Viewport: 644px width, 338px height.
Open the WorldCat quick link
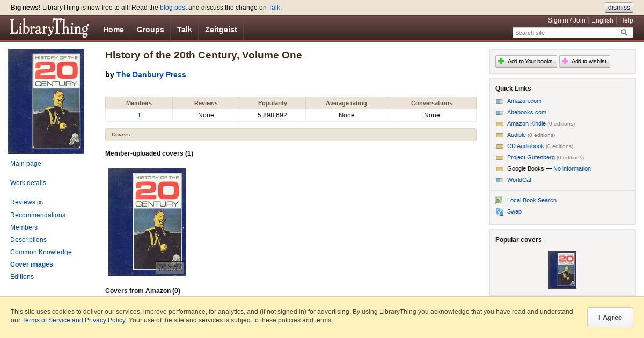coord(519,180)
